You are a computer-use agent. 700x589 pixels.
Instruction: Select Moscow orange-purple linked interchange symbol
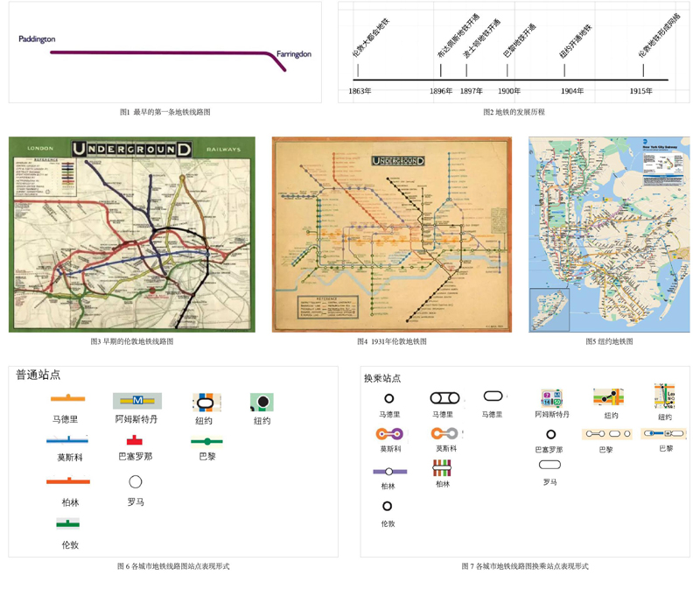(389, 433)
